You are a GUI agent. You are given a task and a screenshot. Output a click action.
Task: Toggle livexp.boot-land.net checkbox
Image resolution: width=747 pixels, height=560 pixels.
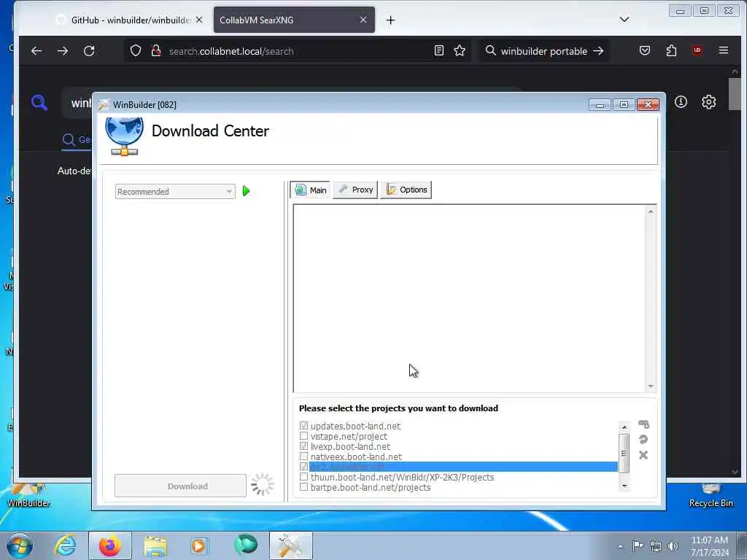[303, 446]
